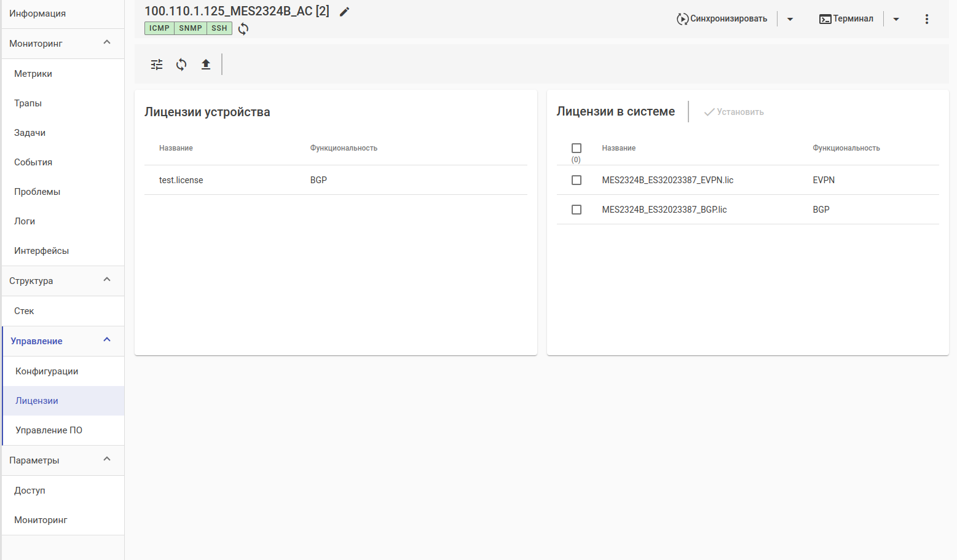Open the filter settings sliders icon
Viewport: 957px width, 560px height.
[157, 65]
